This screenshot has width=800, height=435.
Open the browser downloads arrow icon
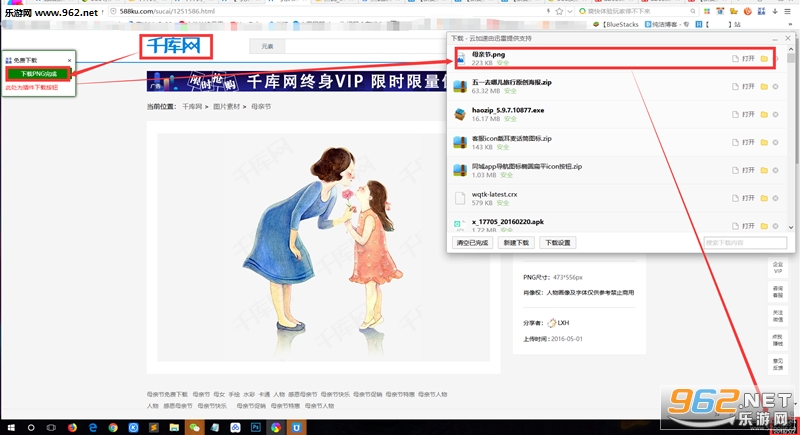tap(774, 11)
